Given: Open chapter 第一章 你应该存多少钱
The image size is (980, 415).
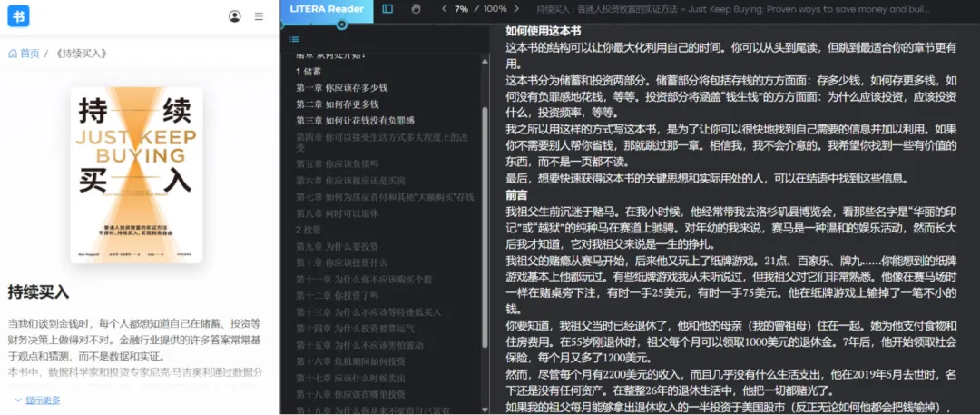Looking at the screenshot, I should (342, 88).
